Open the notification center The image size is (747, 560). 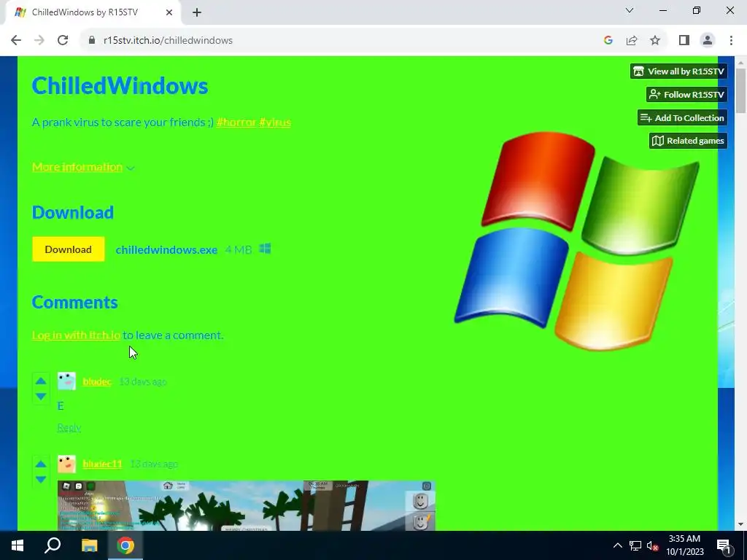tap(724, 545)
